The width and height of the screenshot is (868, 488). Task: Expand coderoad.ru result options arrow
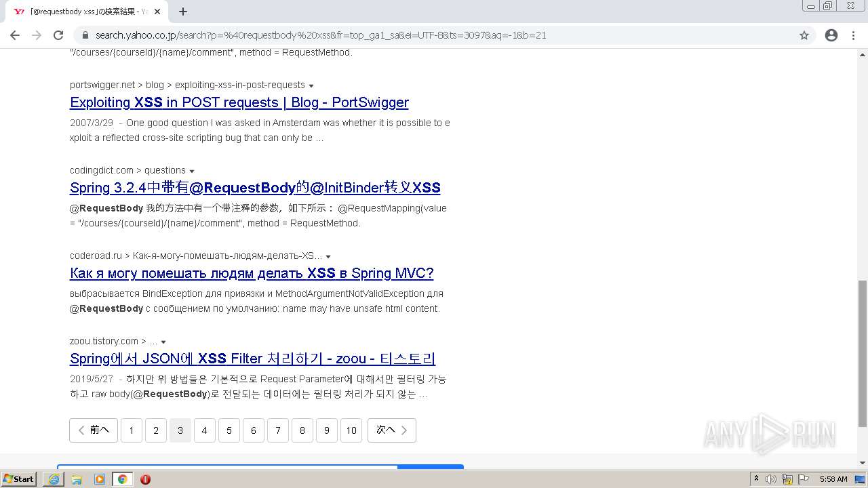tap(328, 257)
